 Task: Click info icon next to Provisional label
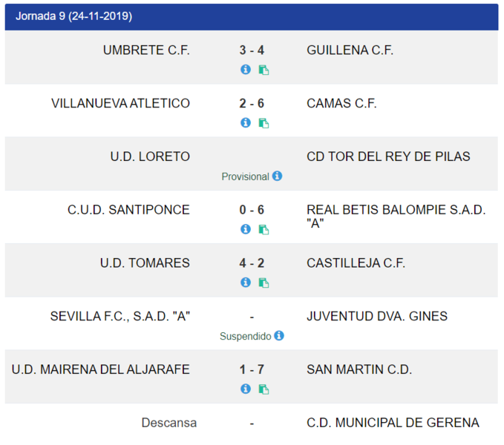(277, 176)
